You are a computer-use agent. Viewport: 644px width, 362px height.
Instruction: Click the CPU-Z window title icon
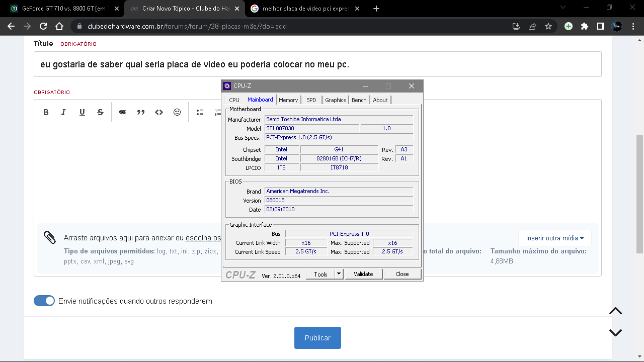point(227,86)
